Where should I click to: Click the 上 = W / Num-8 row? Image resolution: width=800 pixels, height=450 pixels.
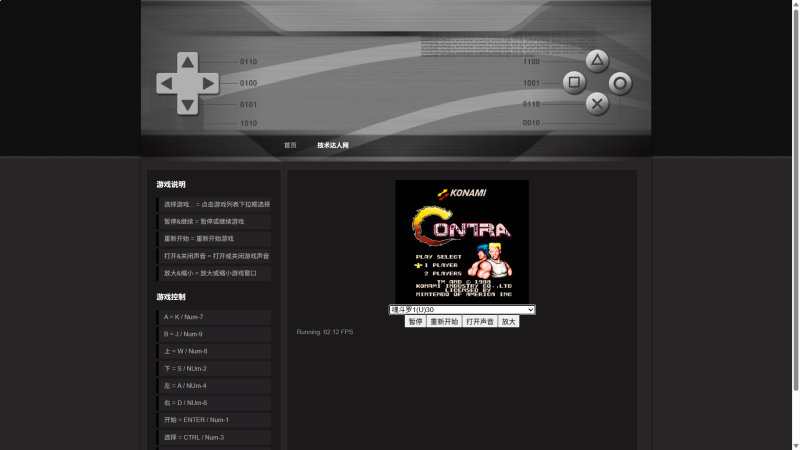tap(214, 351)
